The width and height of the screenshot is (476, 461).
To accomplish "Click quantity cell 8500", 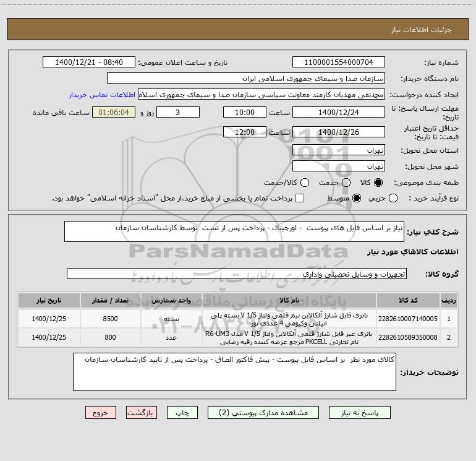I will click(110, 319).
